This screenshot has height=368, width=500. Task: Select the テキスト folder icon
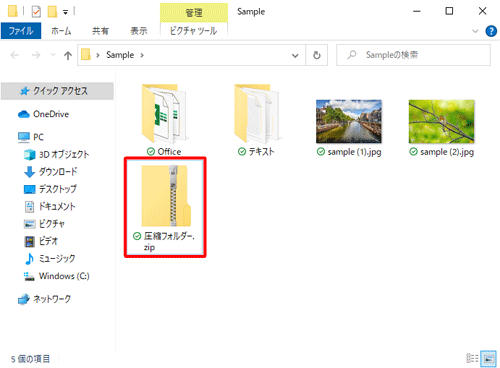point(257,114)
